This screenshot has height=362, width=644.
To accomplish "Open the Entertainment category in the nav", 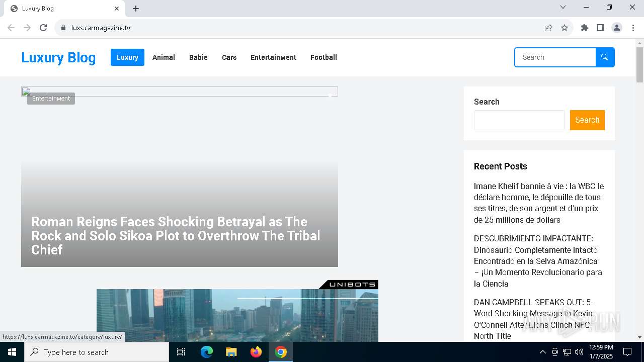I will point(273,57).
